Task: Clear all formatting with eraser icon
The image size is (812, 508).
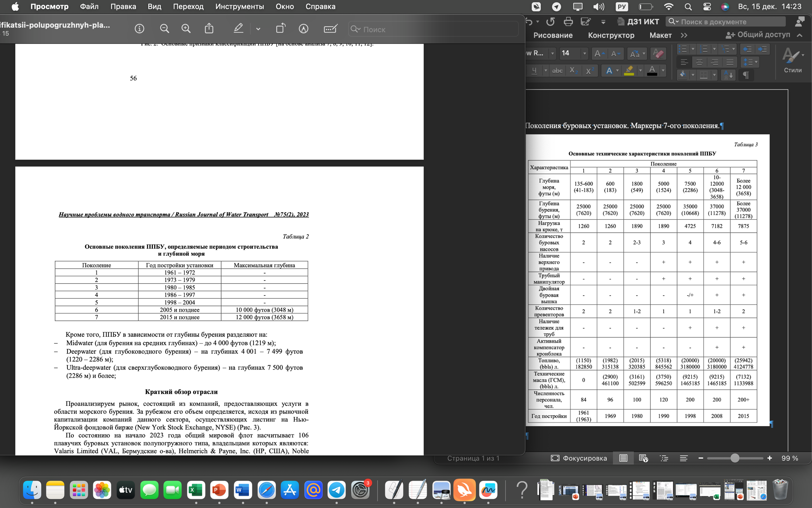Action: pyautogui.click(x=658, y=54)
